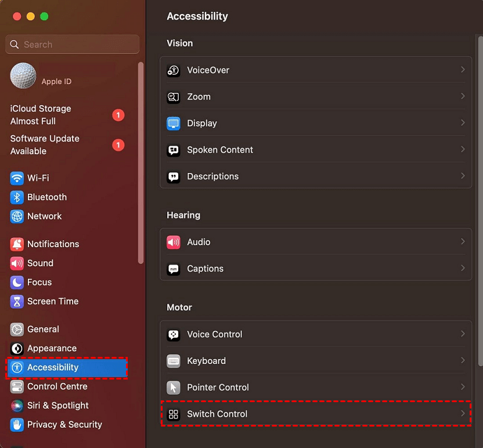Expand Switch Control chevron
The height and width of the screenshot is (448, 483).
[463, 414]
